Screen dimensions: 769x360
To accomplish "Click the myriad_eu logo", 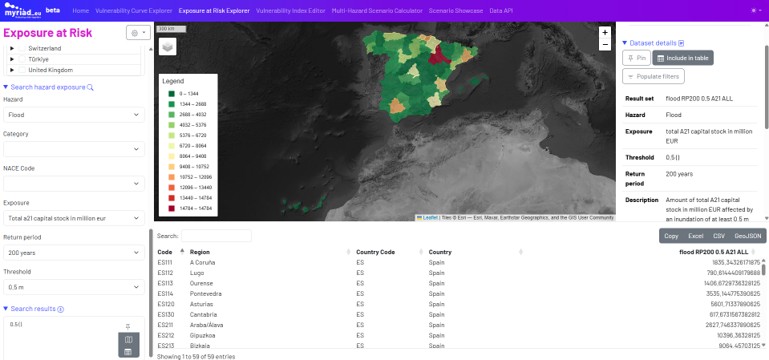I will coord(23,10).
